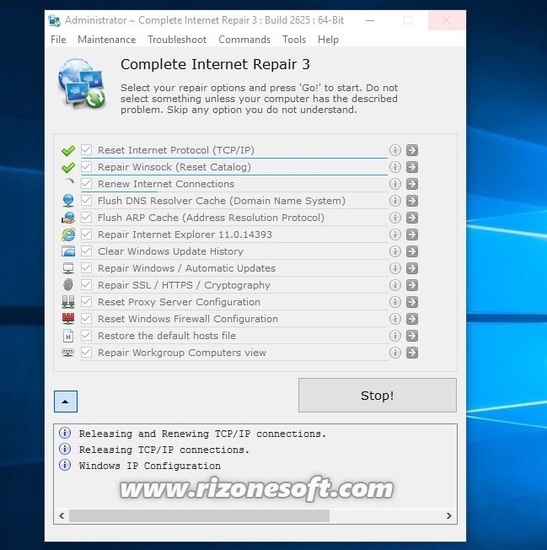Click info icon for Reset Internet Protocol
547x550 pixels.
(x=395, y=150)
